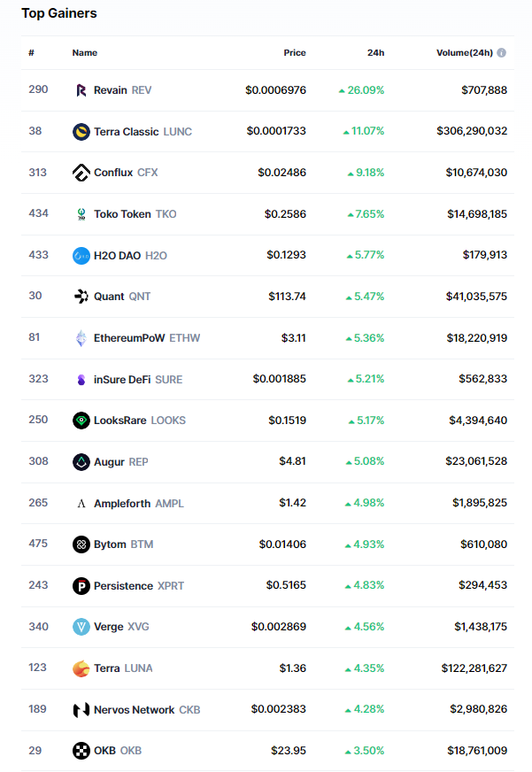Click the Conflux coin logo icon
This screenshot has height=772, width=532.
pos(81,173)
